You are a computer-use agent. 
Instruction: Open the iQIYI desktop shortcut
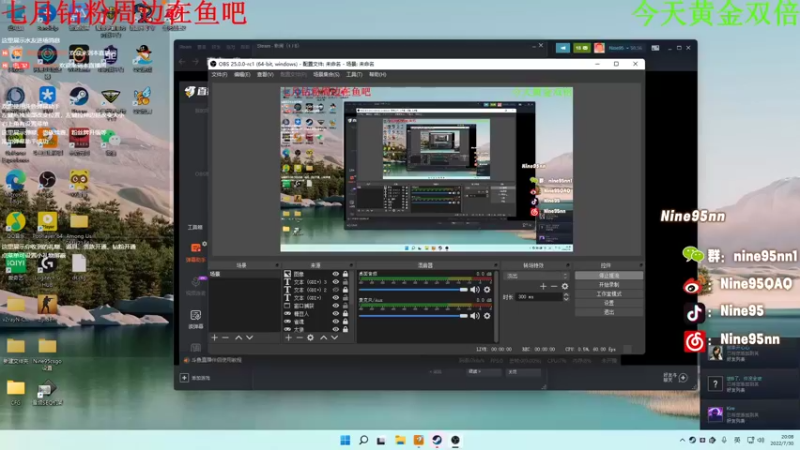[x=15, y=264]
